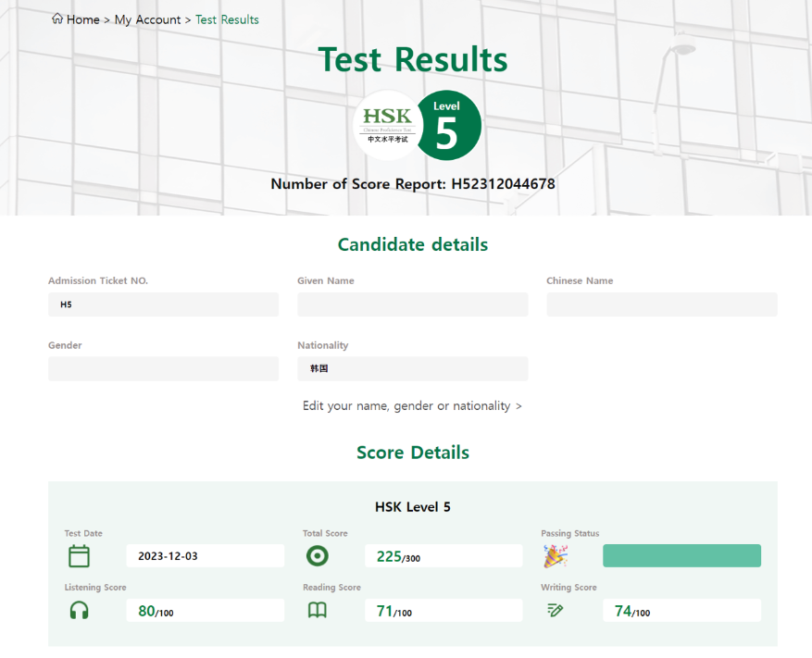Click the HSK logo badge

(x=387, y=125)
